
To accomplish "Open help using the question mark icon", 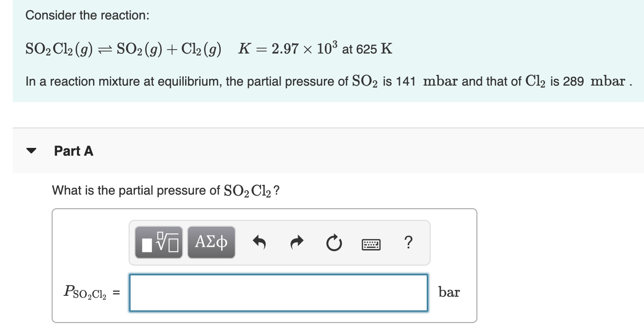I will [408, 242].
